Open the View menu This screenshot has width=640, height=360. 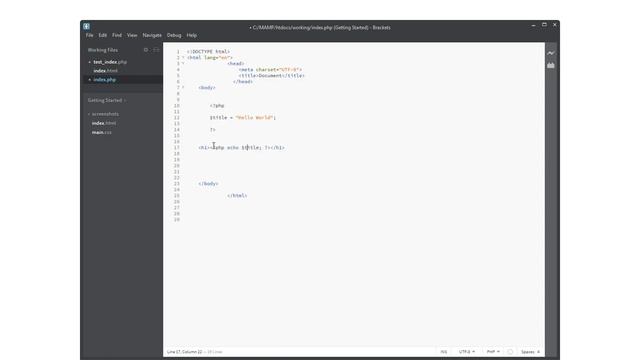click(132, 36)
